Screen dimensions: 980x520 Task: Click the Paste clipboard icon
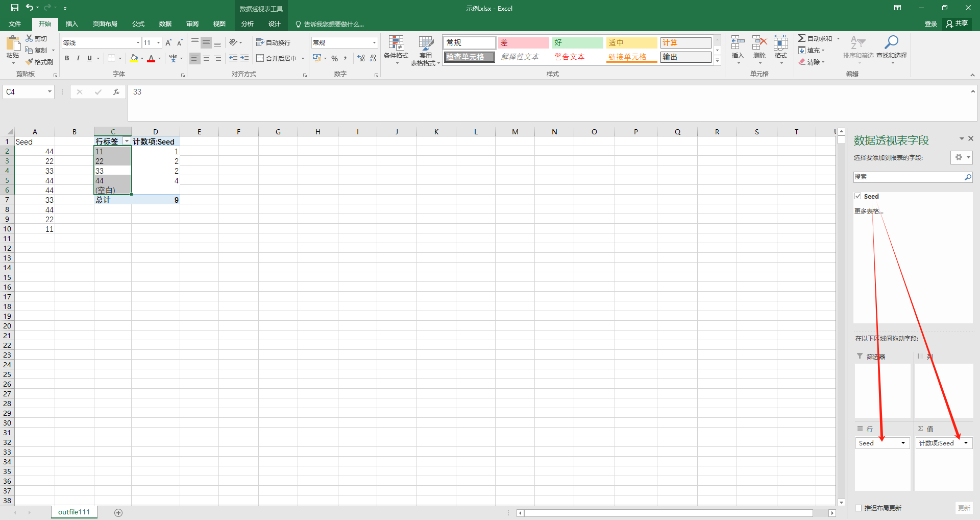click(13, 43)
